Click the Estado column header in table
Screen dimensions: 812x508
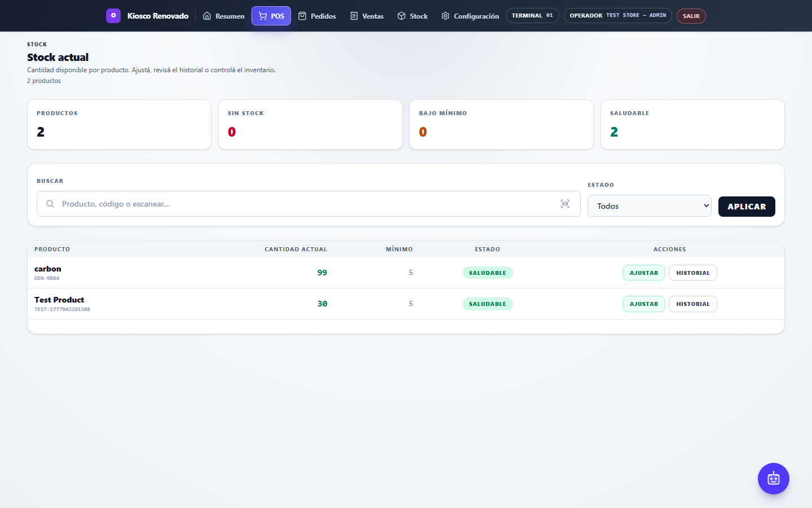pyautogui.click(x=488, y=249)
